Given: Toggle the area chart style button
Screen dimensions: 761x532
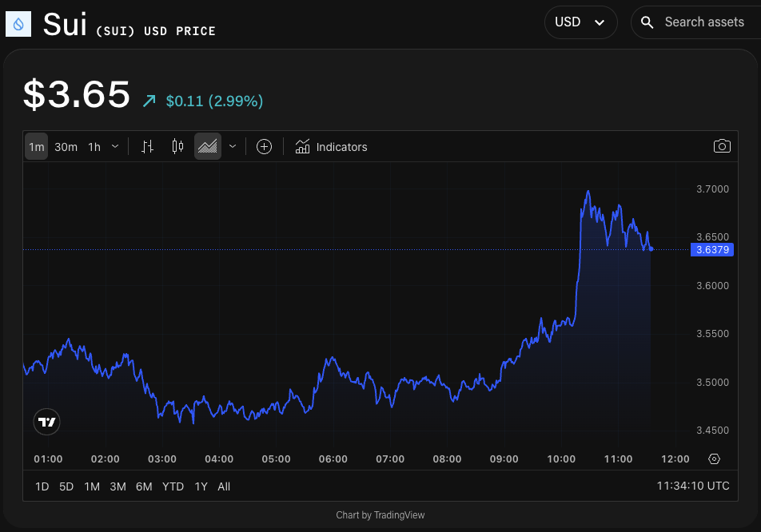Looking at the screenshot, I should tap(207, 146).
